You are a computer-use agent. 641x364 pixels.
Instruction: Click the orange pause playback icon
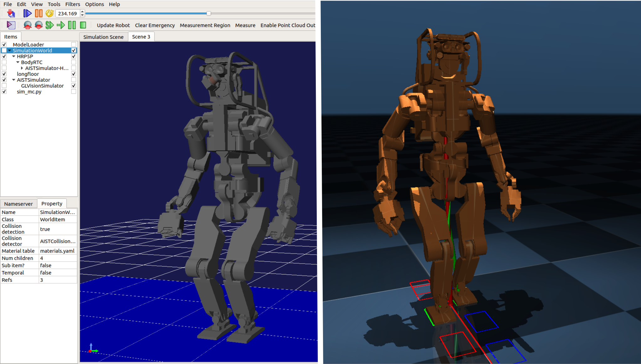point(39,13)
